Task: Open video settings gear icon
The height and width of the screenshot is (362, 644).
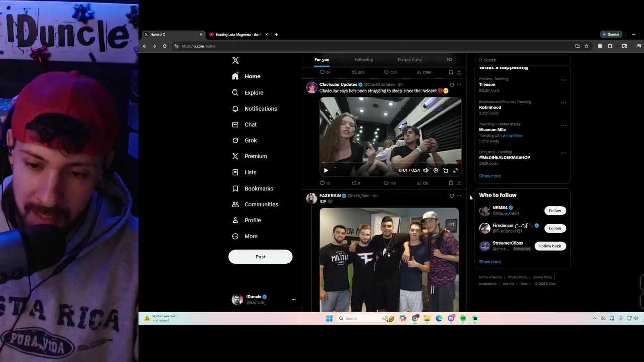Action: (436, 170)
